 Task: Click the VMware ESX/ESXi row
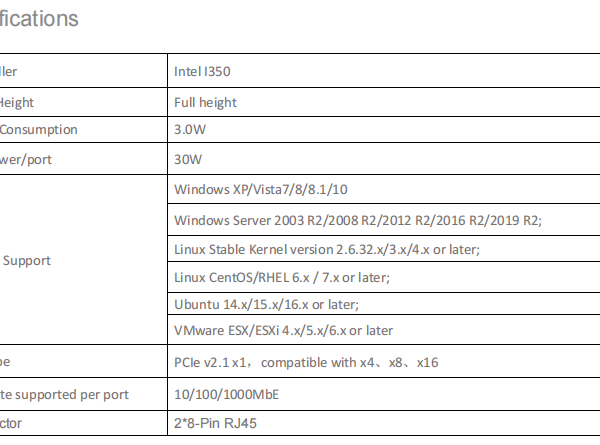click(283, 331)
